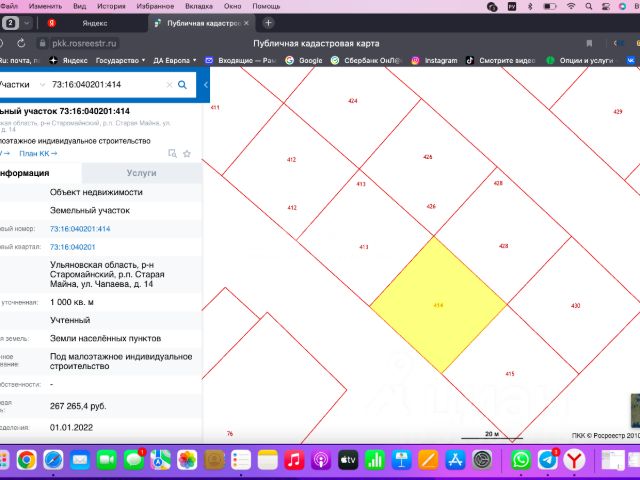This screenshot has width=640, height=480.
Task: Open the История menu
Action: (111, 6)
